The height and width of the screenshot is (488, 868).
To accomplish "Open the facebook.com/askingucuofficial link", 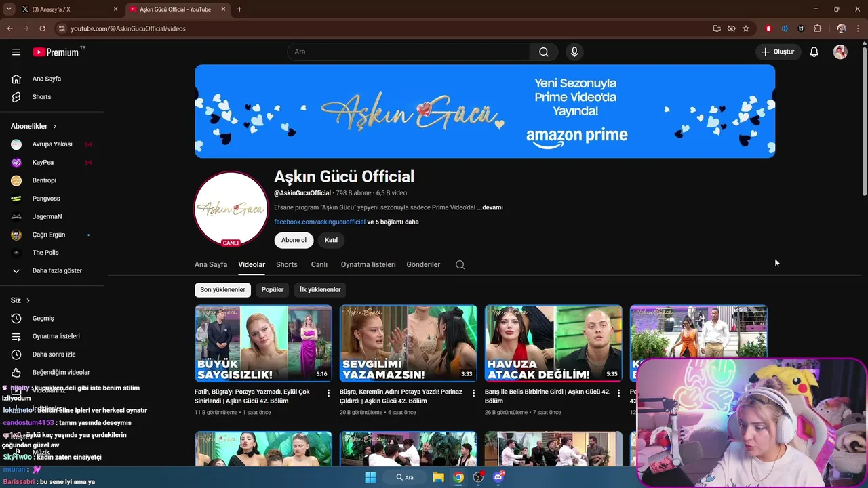I will (319, 222).
